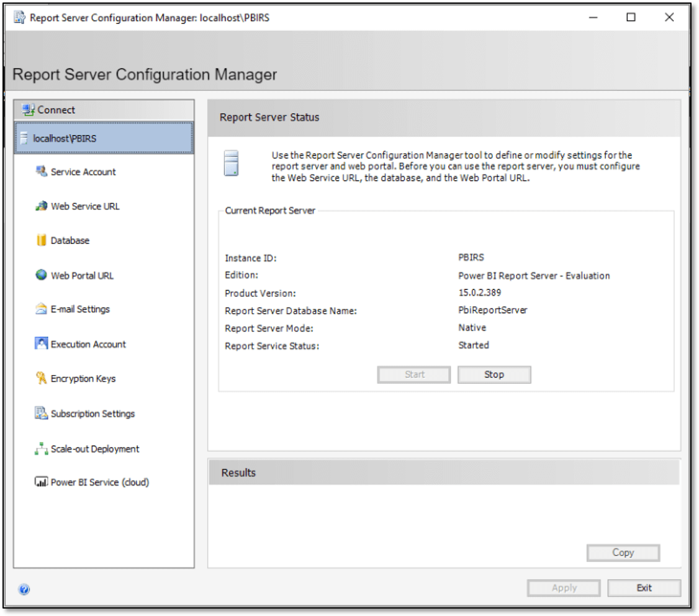The width and height of the screenshot is (699, 616).
Task: Select Web Portal URL in sidebar
Action: click(82, 276)
